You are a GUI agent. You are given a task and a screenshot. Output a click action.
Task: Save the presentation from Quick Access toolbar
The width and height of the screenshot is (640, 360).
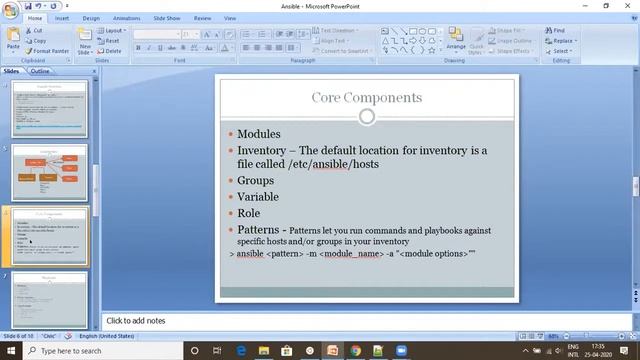click(x=28, y=6)
